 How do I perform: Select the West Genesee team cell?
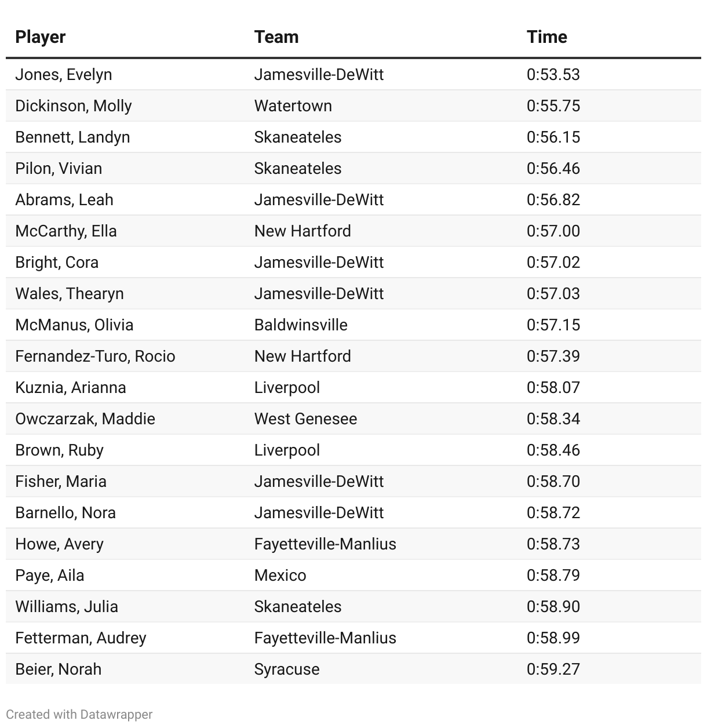pyautogui.click(x=305, y=419)
